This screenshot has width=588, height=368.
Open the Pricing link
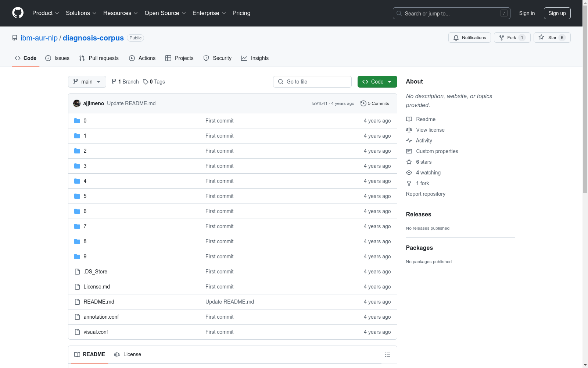click(241, 13)
